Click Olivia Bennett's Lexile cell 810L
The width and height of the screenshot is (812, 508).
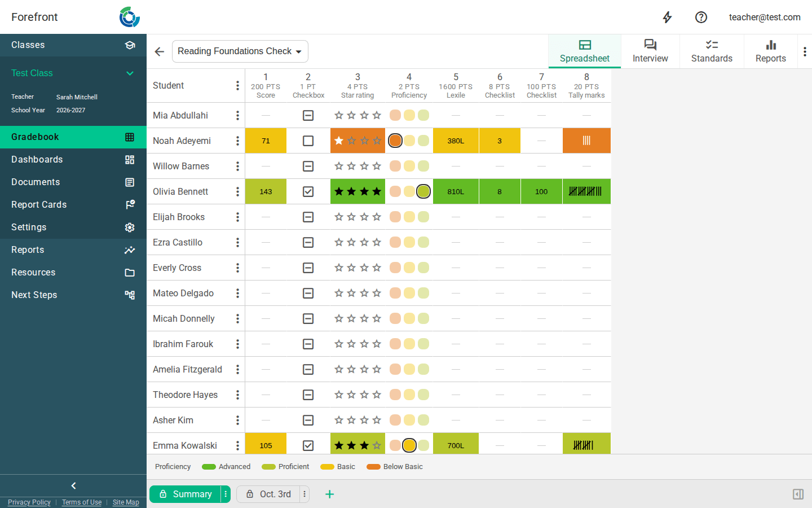click(456, 191)
